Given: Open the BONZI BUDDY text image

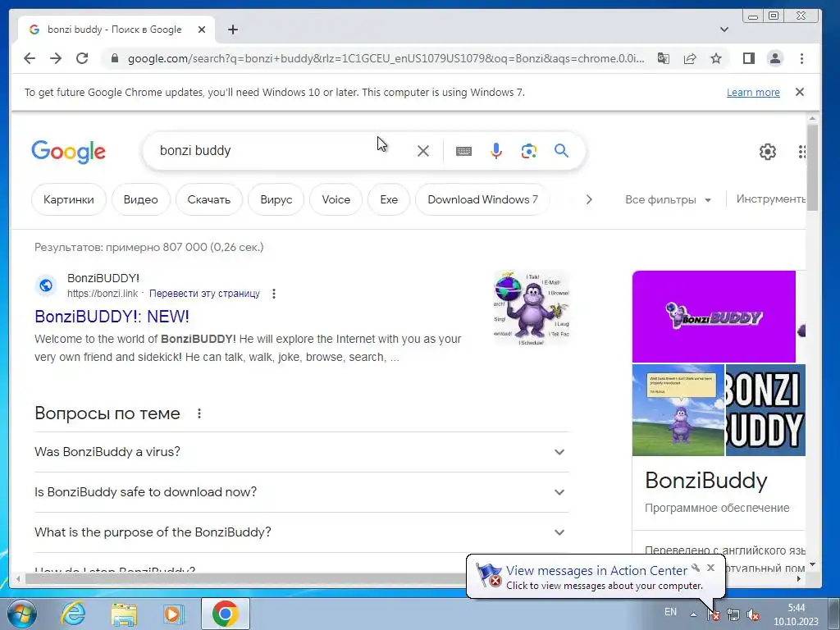Looking at the screenshot, I should pyautogui.click(x=765, y=410).
